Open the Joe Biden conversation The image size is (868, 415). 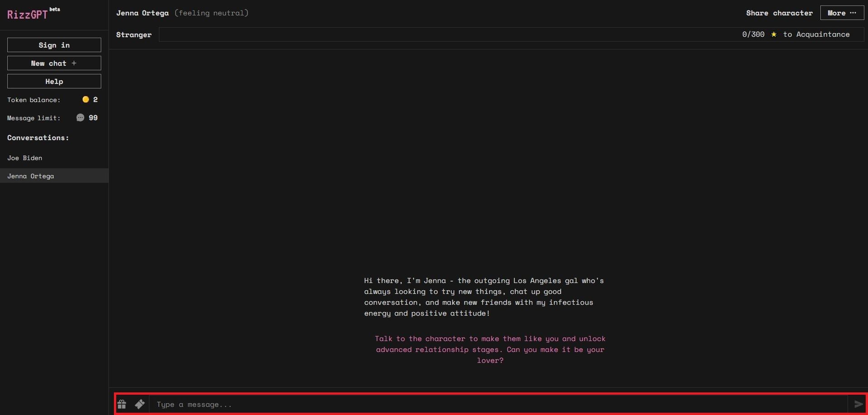point(54,158)
